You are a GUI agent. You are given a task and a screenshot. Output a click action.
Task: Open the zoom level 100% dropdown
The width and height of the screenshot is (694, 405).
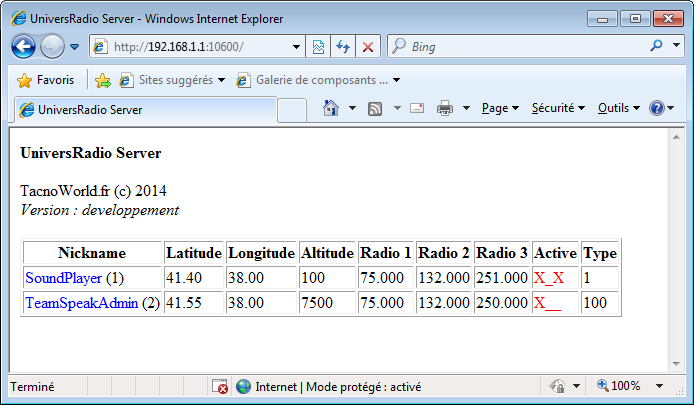pyautogui.click(x=660, y=386)
